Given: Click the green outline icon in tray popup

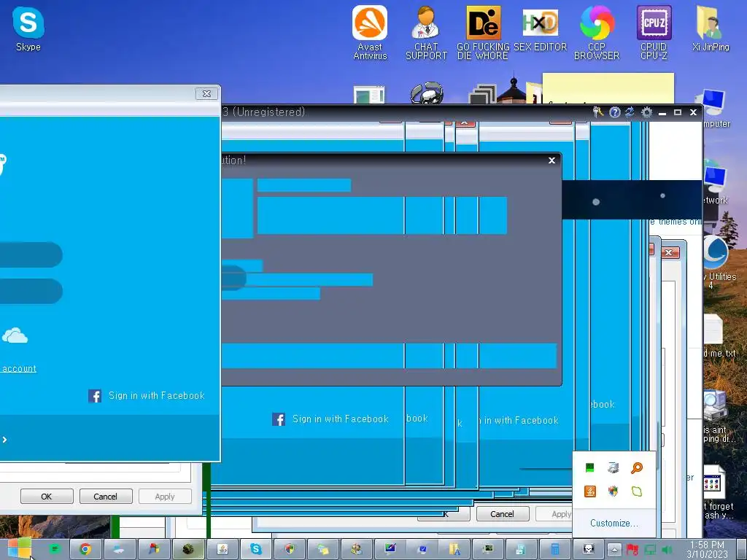Looking at the screenshot, I should (636, 491).
